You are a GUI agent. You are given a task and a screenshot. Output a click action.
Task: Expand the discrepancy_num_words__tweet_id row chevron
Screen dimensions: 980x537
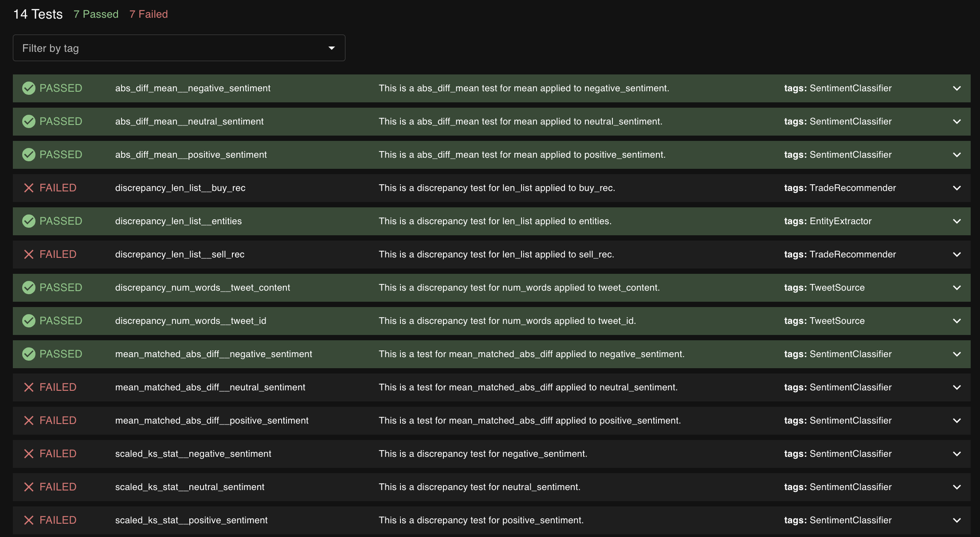956,321
